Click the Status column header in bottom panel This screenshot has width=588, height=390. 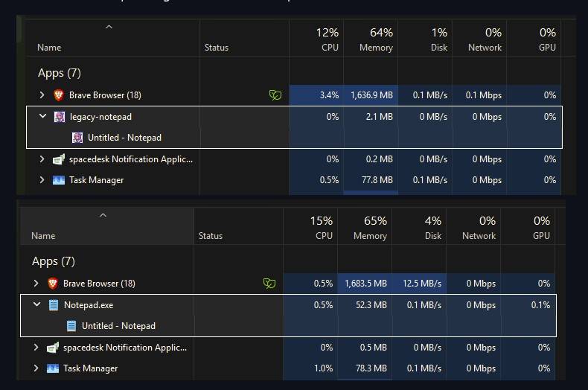pos(211,236)
